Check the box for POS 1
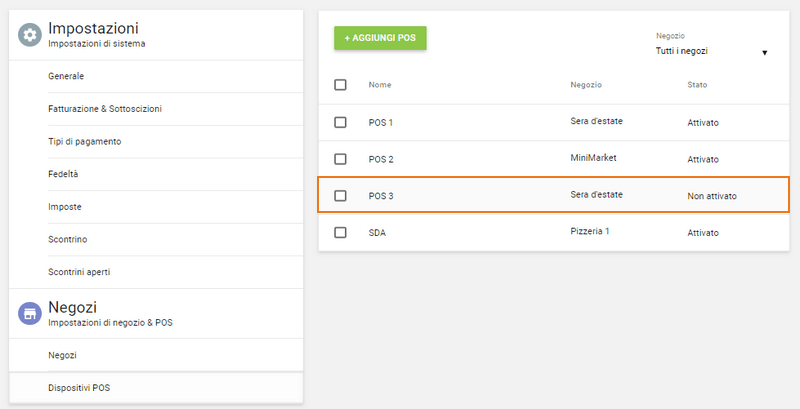Screen dimensions: 800x409 (x=341, y=122)
